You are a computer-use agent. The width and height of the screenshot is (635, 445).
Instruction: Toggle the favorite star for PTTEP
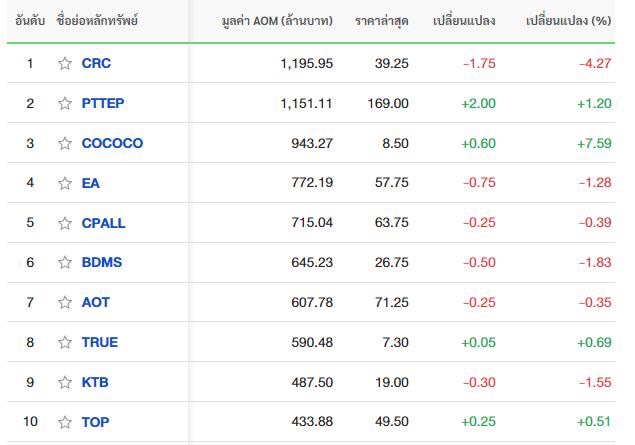65,103
